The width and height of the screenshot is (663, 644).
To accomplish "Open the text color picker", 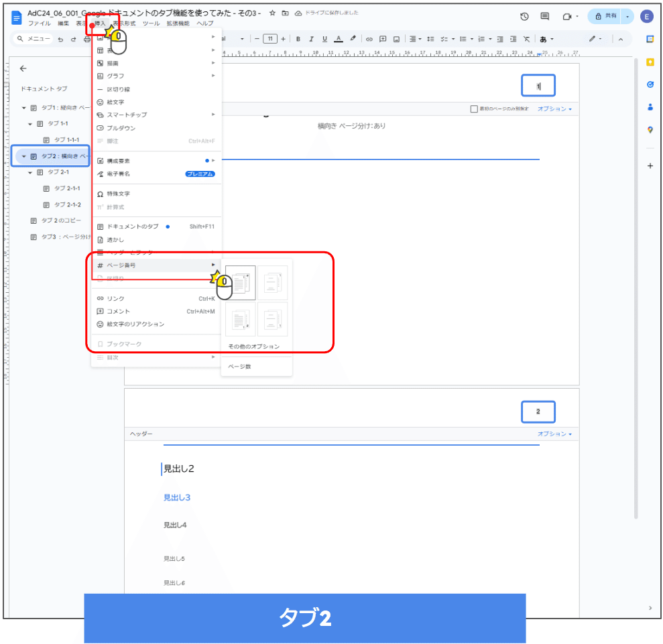I will point(339,39).
